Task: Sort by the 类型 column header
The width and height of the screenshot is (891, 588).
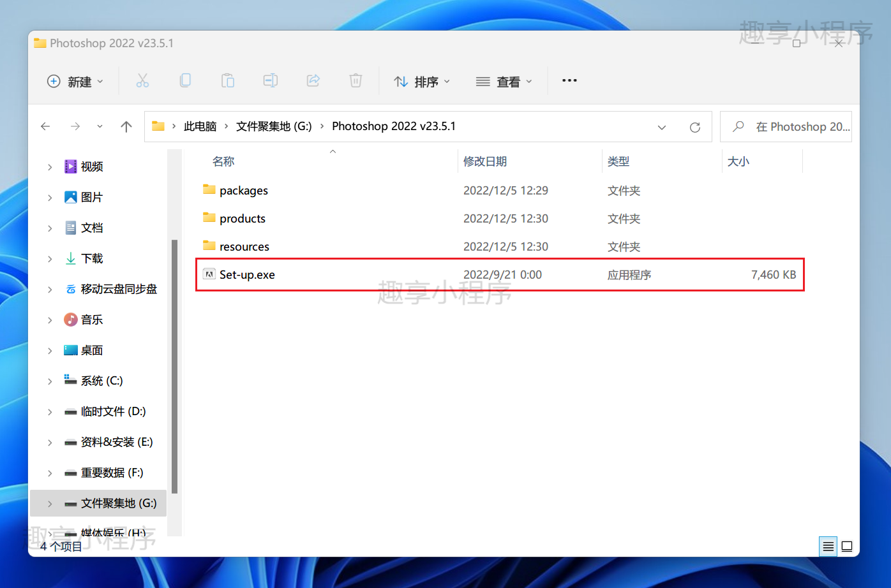Action: coord(618,161)
